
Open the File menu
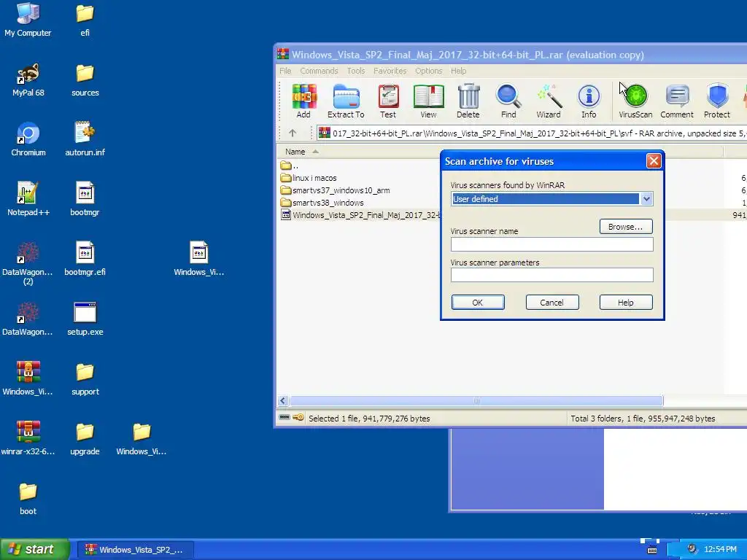[285, 71]
